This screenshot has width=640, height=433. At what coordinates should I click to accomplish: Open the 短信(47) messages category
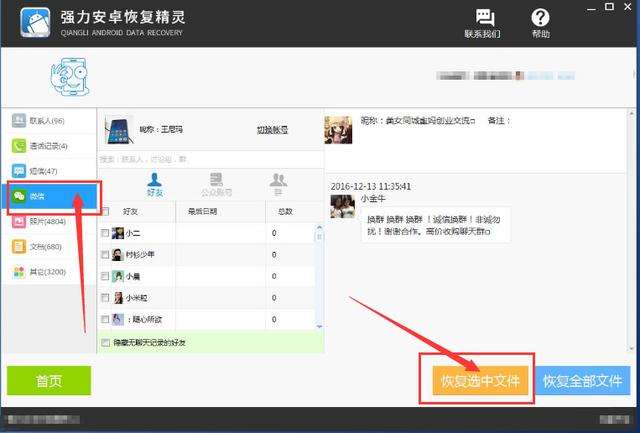[49, 171]
